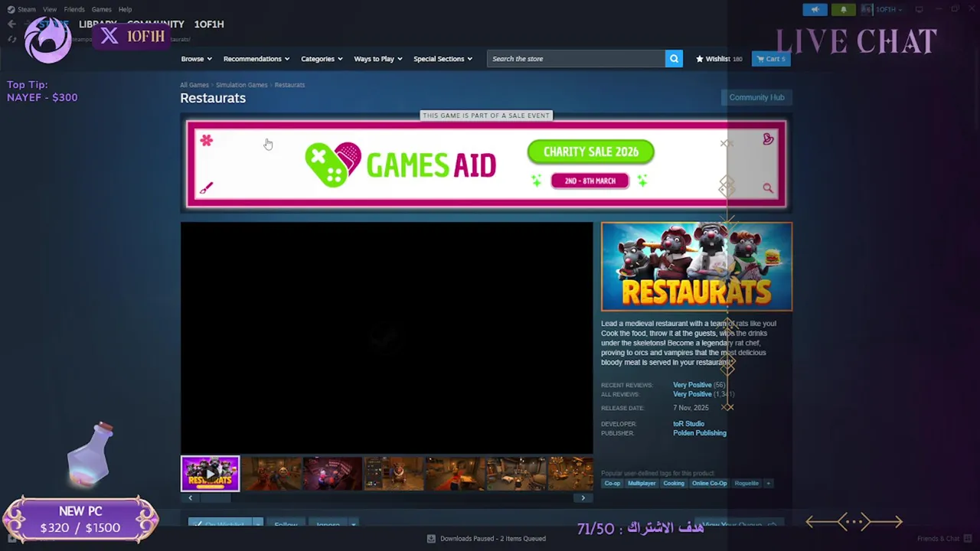Image resolution: width=980 pixels, height=551 pixels.
Task: Click the Charity Sale 2026 button
Action: pos(590,152)
